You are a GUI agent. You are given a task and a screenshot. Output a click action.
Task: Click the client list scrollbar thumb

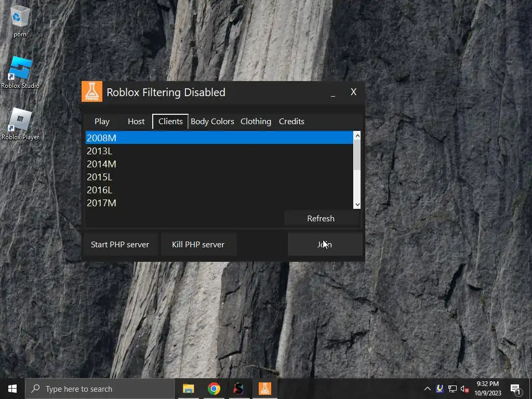pyautogui.click(x=357, y=155)
